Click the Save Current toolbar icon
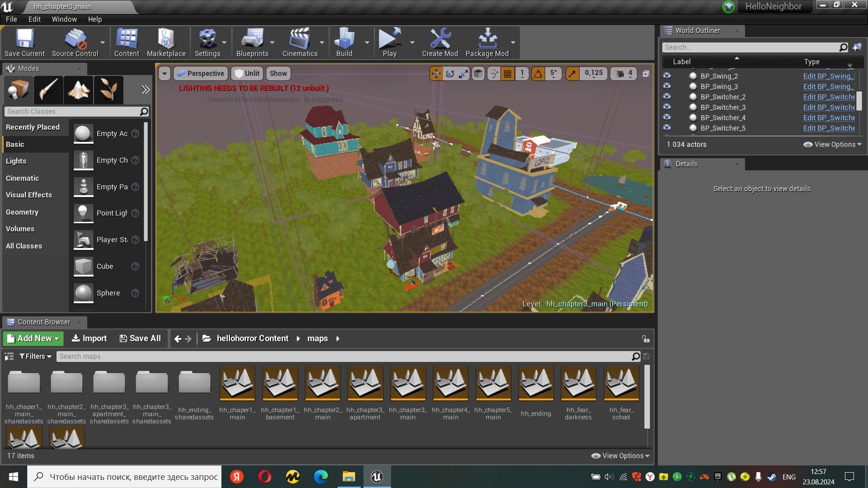This screenshot has width=868, height=488. tap(24, 42)
